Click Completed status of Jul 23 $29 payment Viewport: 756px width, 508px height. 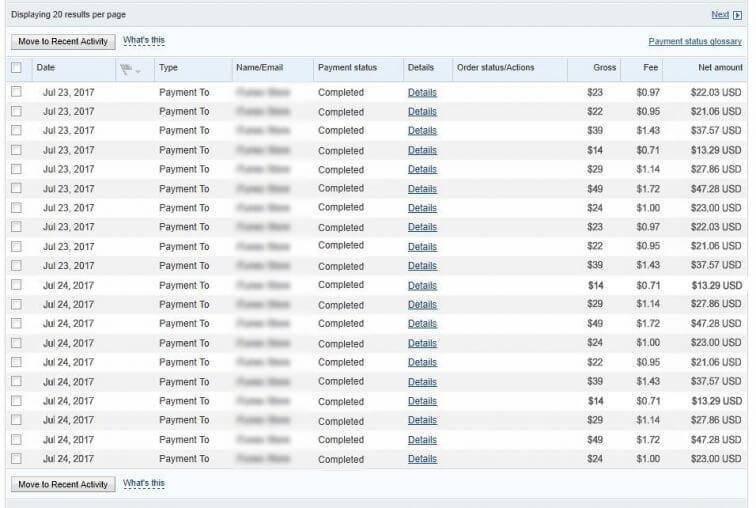[341, 170]
